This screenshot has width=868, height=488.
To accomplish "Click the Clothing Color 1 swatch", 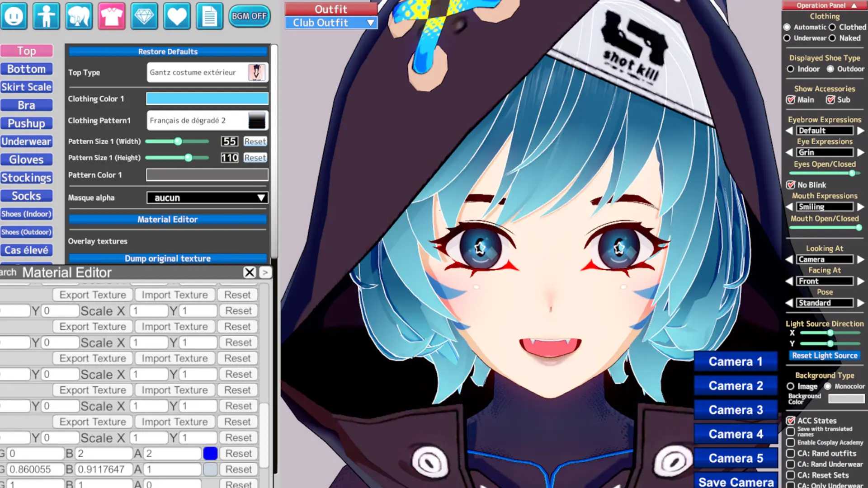I will (x=207, y=99).
